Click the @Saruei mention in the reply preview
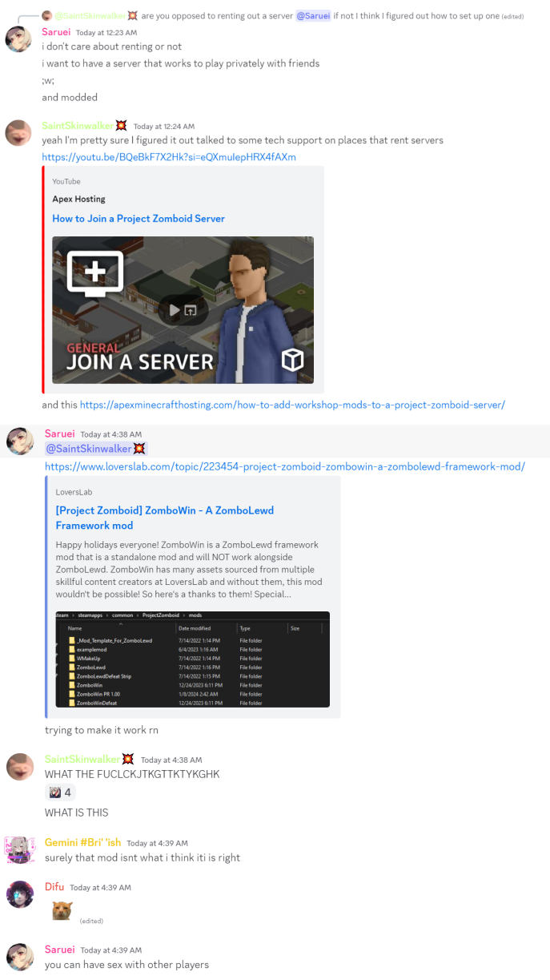This screenshot has height=980, width=550. coord(313,15)
